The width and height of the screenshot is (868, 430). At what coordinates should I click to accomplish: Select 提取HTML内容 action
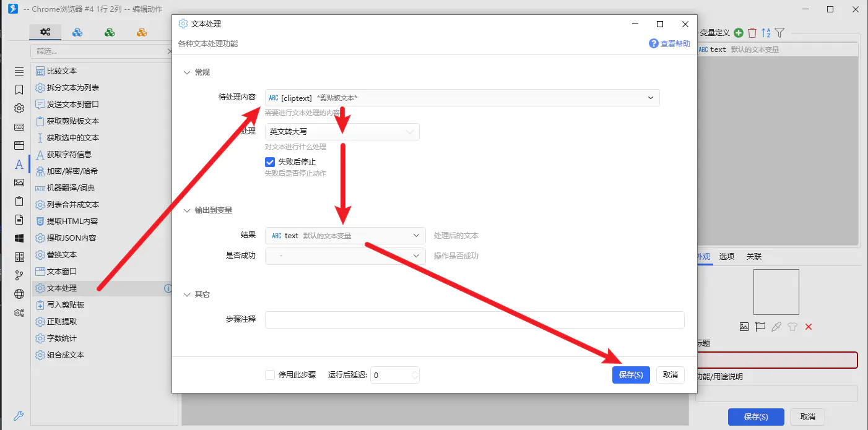(x=72, y=221)
